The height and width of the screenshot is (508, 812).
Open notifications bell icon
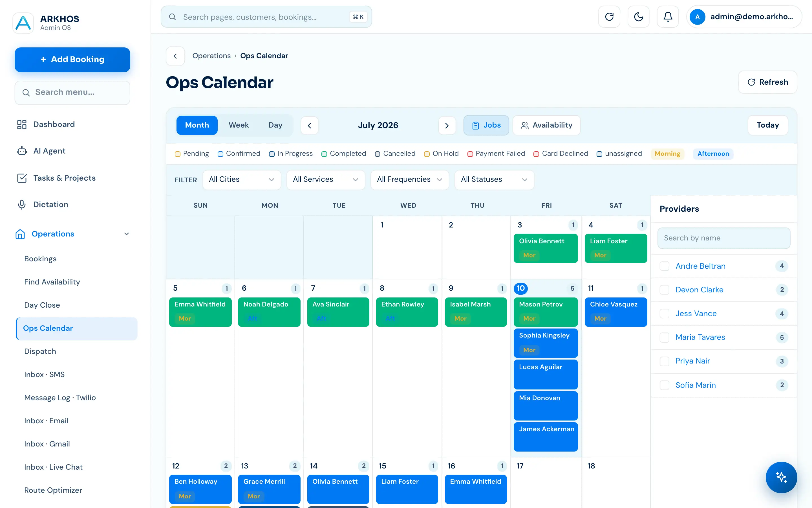pyautogui.click(x=668, y=17)
